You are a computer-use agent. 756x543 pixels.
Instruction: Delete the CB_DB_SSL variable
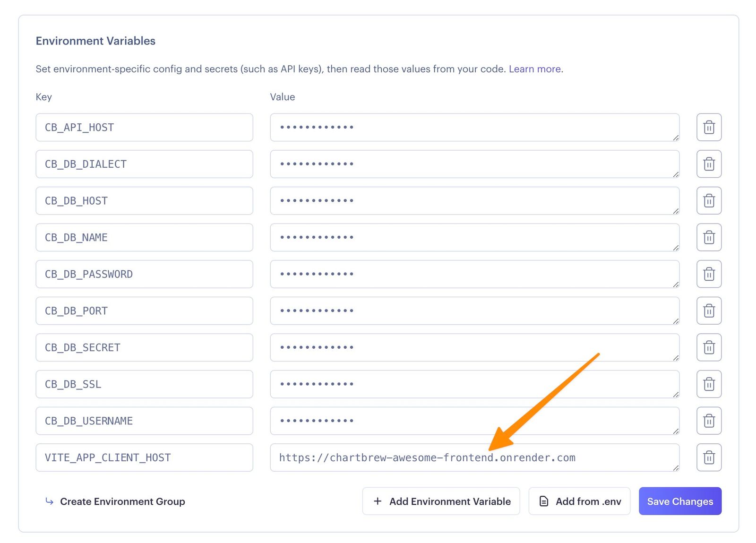709,384
